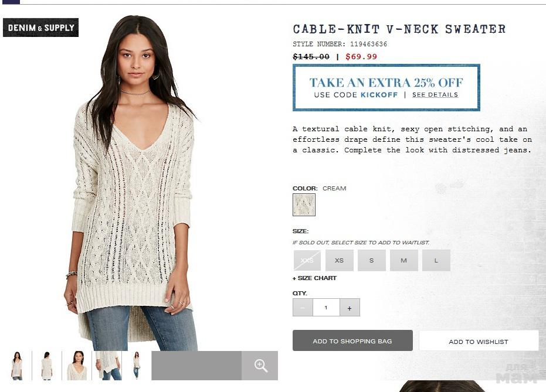This screenshot has width=546, height=392.
Task: Select the Cream color swatch
Action: pos(304,204)
